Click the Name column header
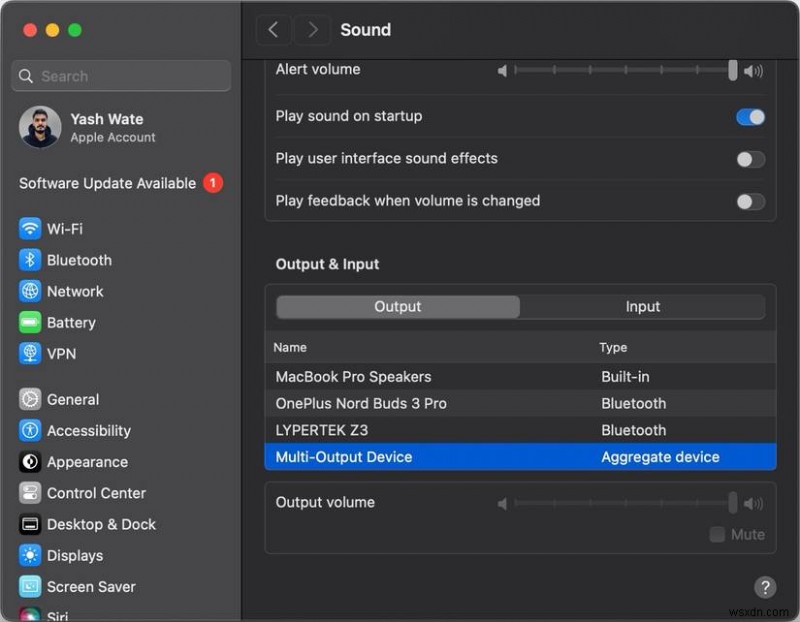 click(x=290, y=347)
